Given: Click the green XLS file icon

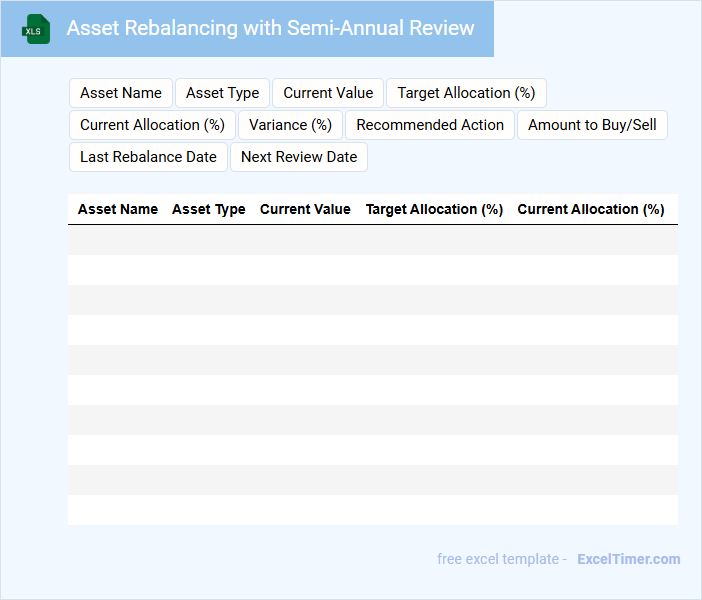Looking at the screenshot, I should click(x=36, y=29).
